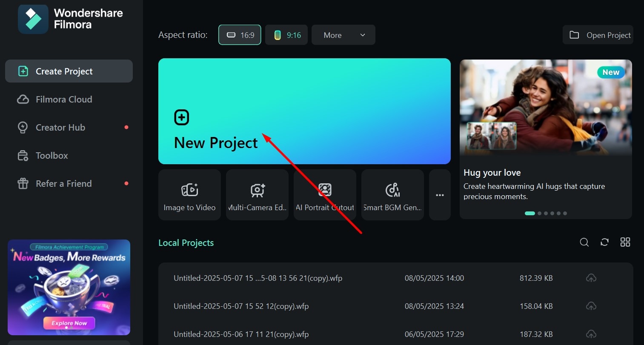Screen dimensions: 644x345
Task: Open the Image to Video tool
Action: tap(189, 195)
